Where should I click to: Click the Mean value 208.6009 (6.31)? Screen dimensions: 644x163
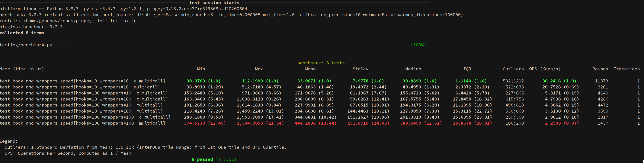pyautogui.click(x=314, y=99)
